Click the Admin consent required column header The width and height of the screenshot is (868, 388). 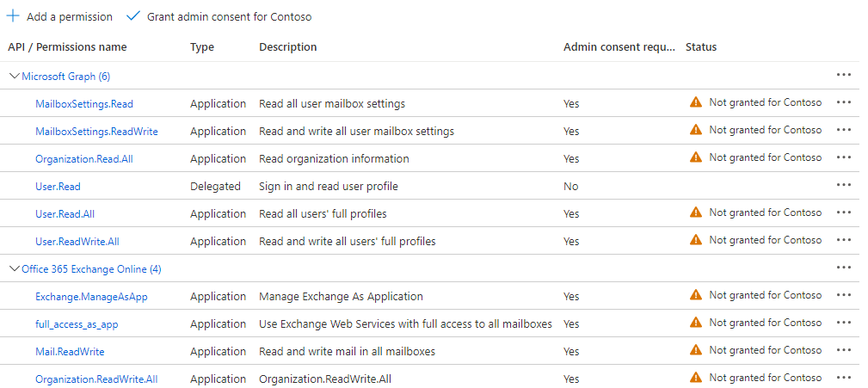(x=619, y=46)
